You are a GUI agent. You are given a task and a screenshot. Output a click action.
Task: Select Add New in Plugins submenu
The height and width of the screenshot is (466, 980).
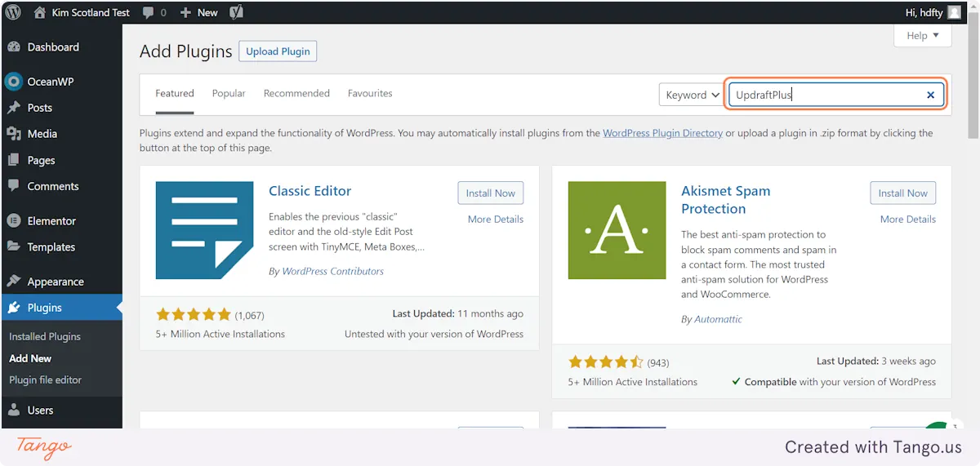[30, 358]
